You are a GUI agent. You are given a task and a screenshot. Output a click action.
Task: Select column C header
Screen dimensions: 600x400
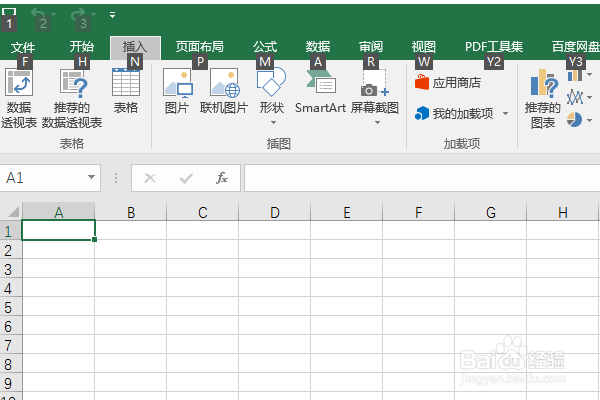pyautogui.click(x=203, y=212)
